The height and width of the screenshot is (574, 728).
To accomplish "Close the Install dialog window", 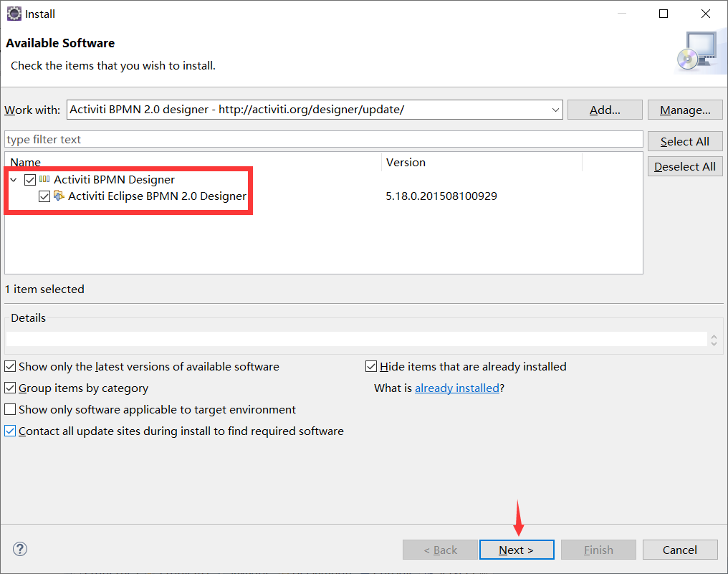I will (706, 14).
